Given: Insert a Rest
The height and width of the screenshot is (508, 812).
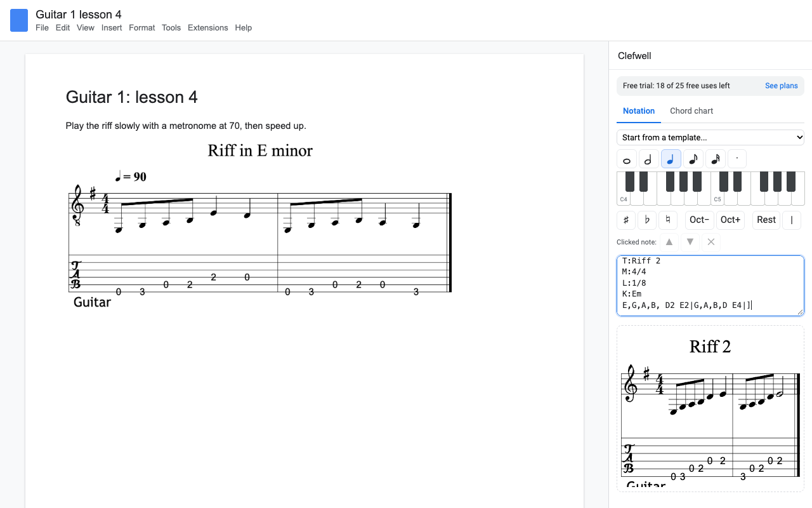Looking at the screenshot, I should tap(766, 220).
